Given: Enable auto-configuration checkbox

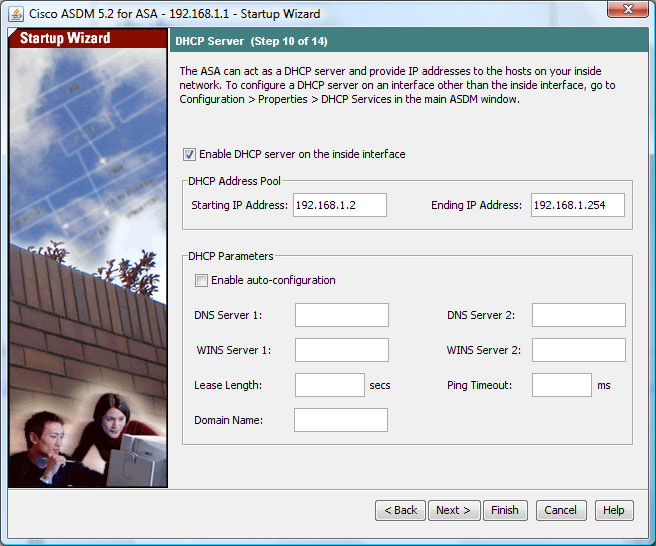Looking at the screenshot, I should click(x=201, y=280).
